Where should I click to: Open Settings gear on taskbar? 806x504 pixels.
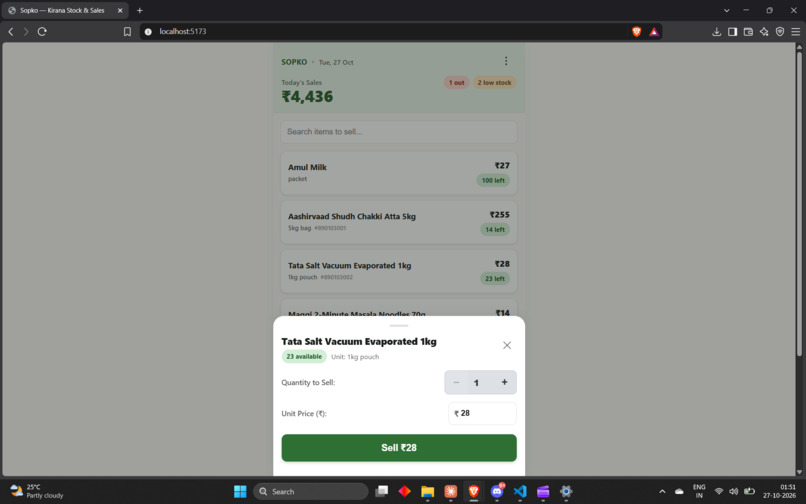pos(566,492)
